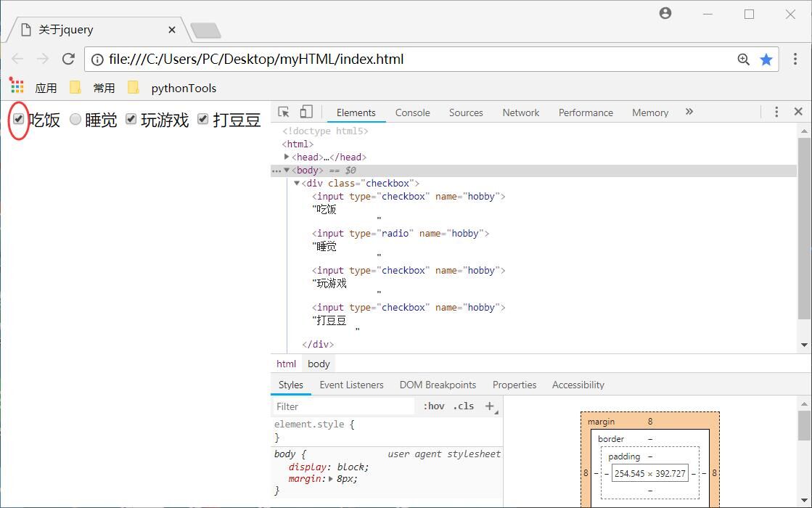Select the 睡觉 radio button
The image size is (812, 508).
pyautogui.click(x=75, y=119)
